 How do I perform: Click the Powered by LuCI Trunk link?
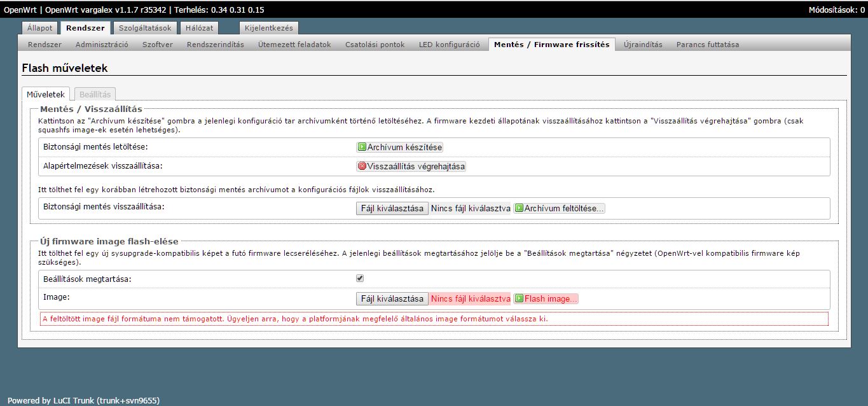(x=83, y=400)
